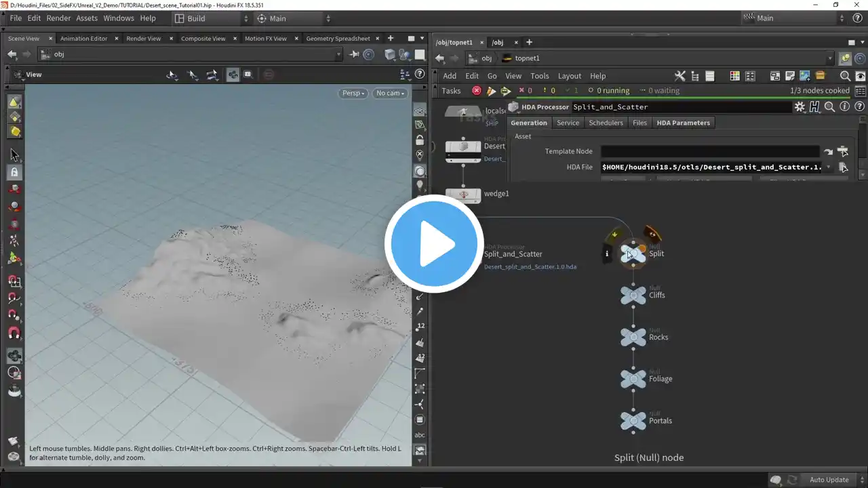Open the info icon in parameter header
This screenshot has height=488, width=868.
click(844, 106)
